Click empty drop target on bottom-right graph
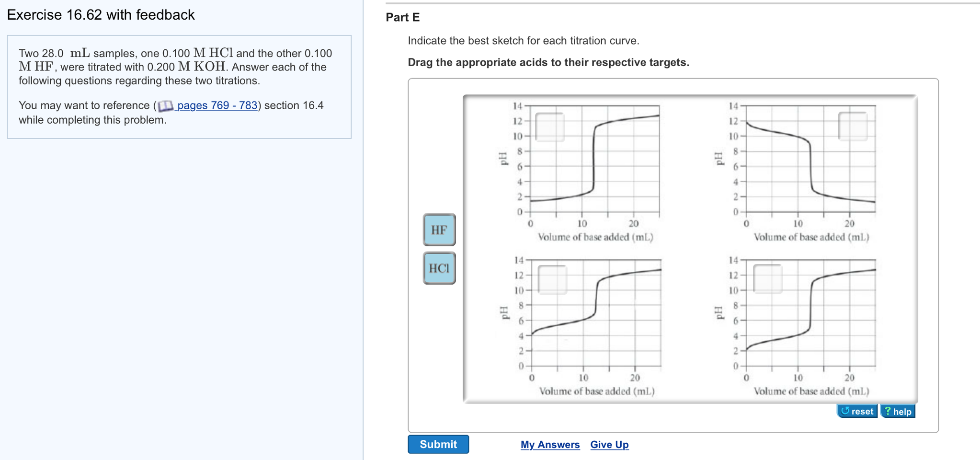This screenshot has height=460, width=980. point(767,278)
